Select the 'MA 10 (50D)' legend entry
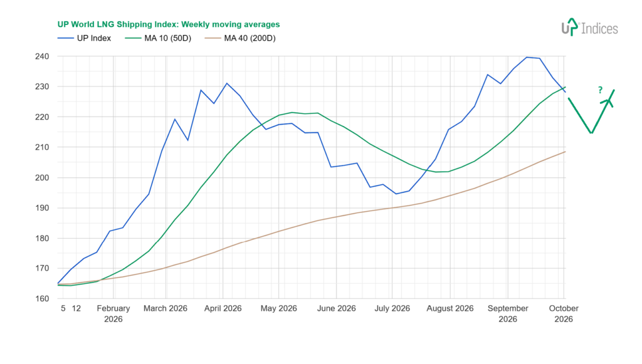Viewport: 642px width, 364px height. 158,38
